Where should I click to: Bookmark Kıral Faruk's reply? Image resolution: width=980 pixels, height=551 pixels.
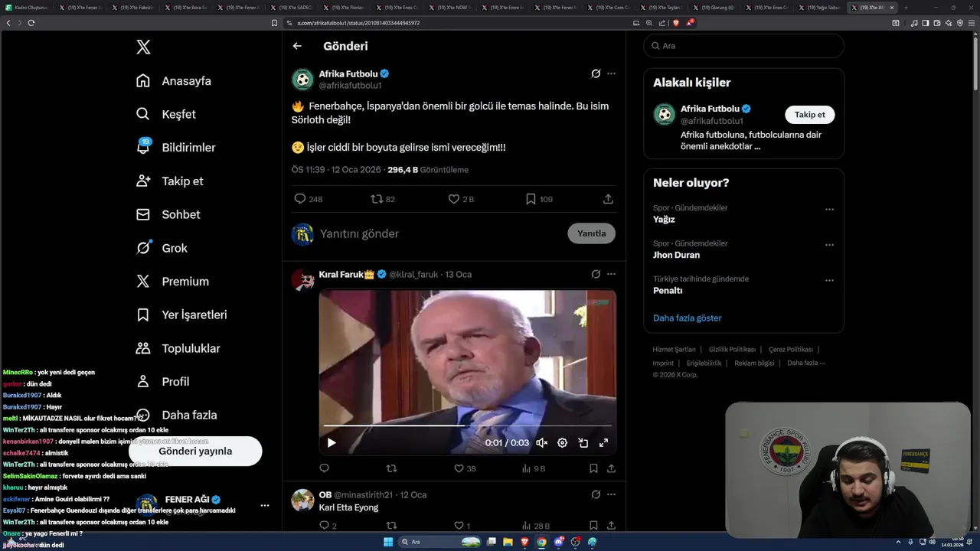point(593,468)
